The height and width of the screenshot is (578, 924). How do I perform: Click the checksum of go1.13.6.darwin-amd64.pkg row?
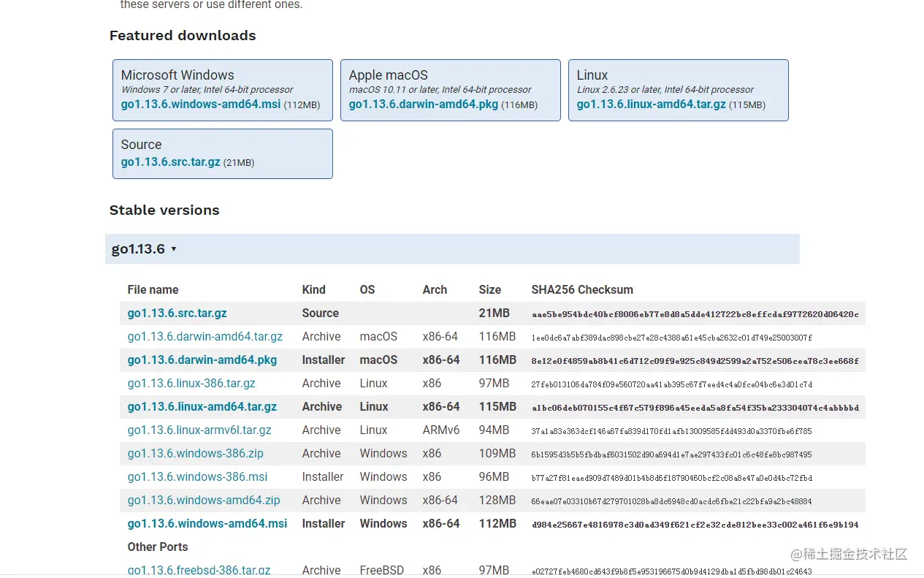click(695, 361)
